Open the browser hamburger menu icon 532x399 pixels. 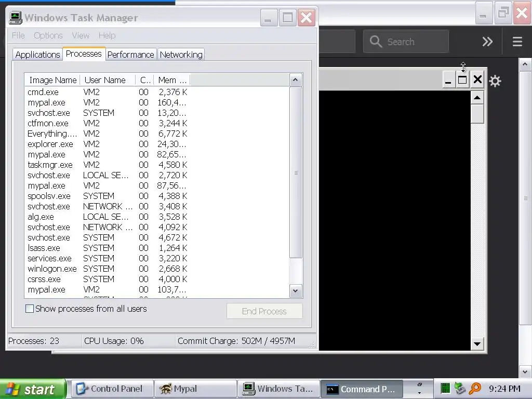(x=517, y=42)
